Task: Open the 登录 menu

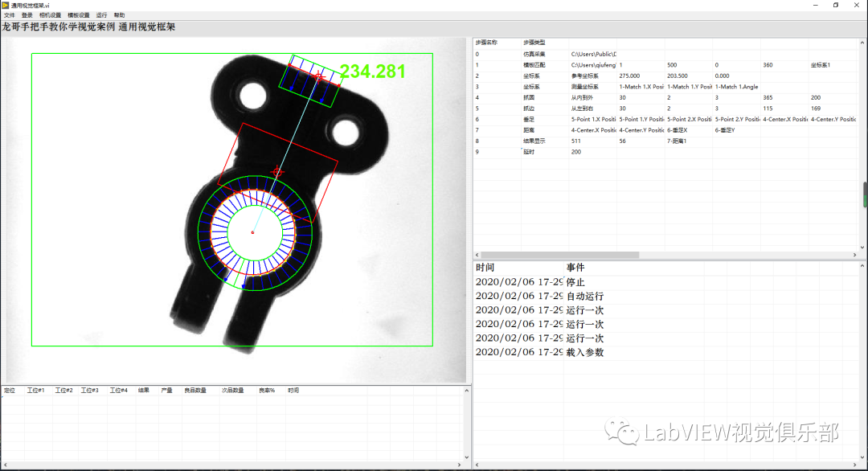Action: [27, 15]
